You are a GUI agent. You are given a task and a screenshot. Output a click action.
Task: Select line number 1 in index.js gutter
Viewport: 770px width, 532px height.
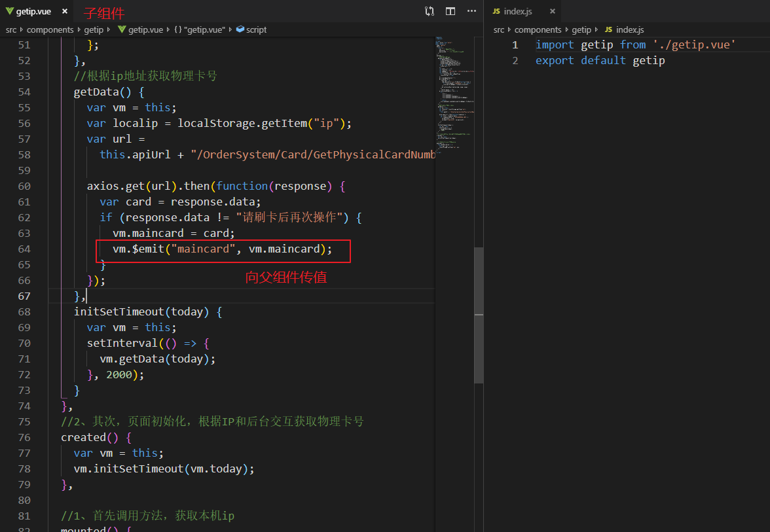(515, 44)
